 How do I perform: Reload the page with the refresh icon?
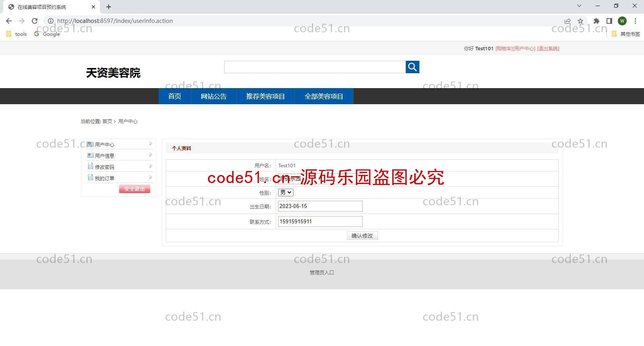click(x=35, y=21)
